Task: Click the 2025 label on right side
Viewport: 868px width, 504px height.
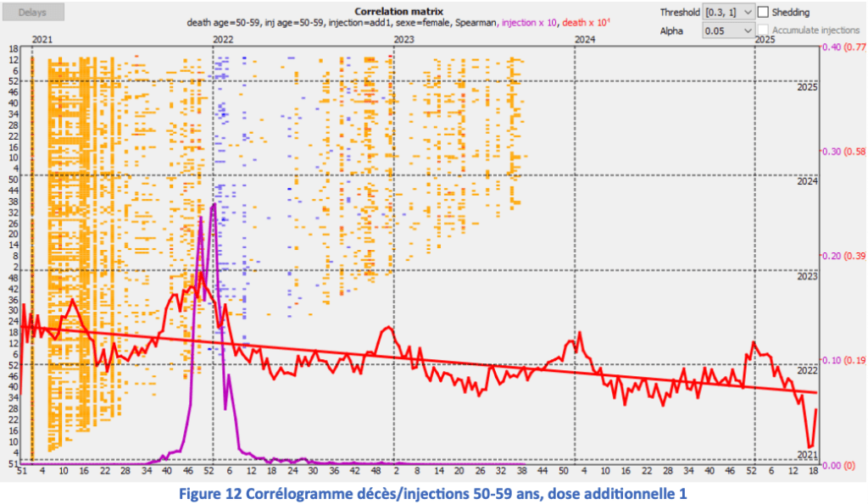Action: (805, 88)
